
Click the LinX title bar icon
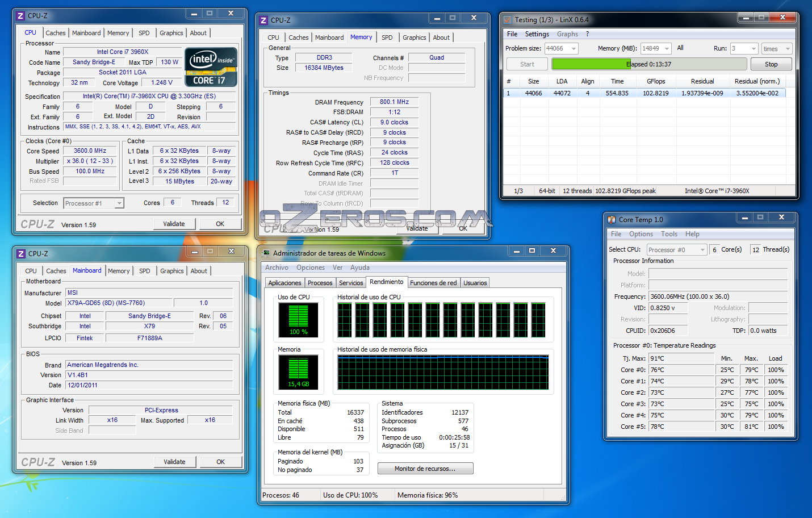pos(508,20)
